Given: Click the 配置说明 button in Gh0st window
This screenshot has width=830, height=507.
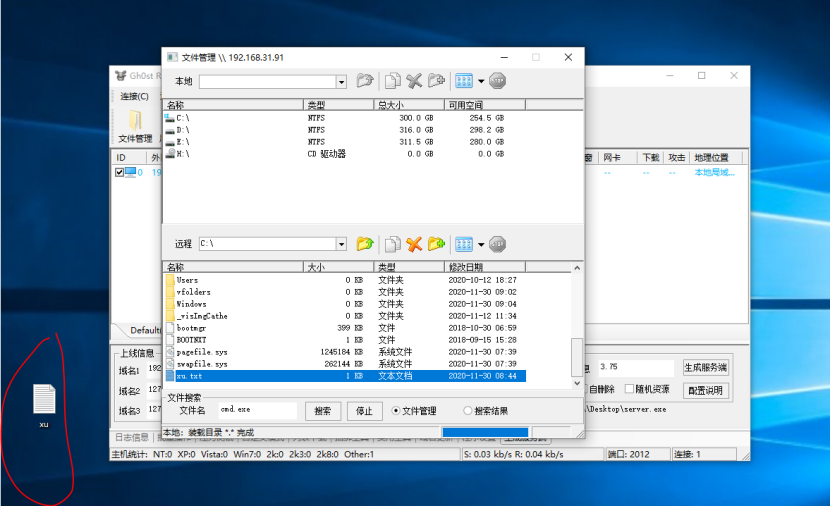Looking at the screenshot, I should [x=706, y=391].
